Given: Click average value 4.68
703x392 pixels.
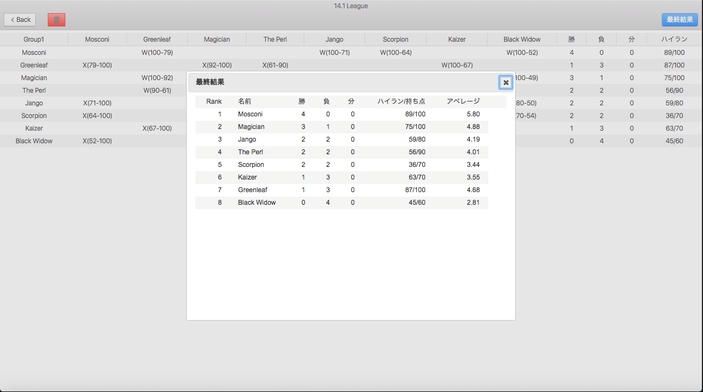Looking at the screenshot, I should (473, 189).
